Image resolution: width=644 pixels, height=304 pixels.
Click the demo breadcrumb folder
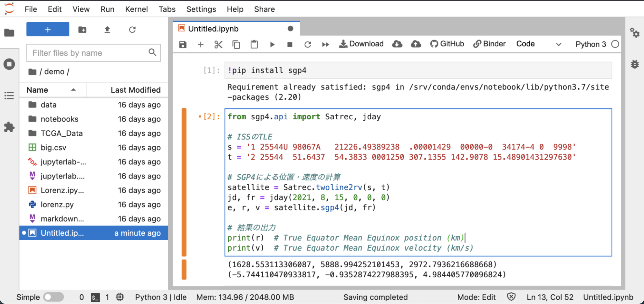click(54, 71)
